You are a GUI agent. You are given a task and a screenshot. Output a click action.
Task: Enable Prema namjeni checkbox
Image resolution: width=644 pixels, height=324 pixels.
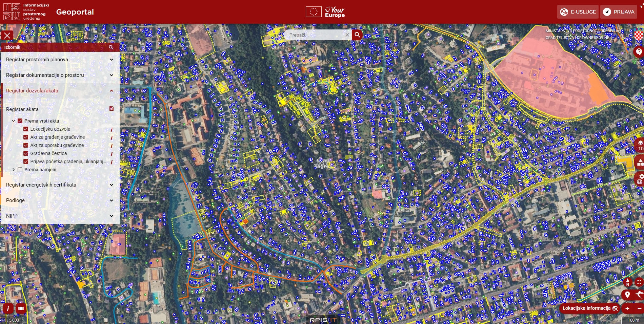(20, 170)
